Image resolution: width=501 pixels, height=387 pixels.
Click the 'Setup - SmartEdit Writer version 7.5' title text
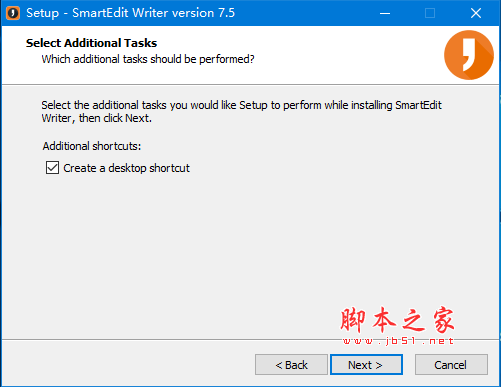point(130,13)
